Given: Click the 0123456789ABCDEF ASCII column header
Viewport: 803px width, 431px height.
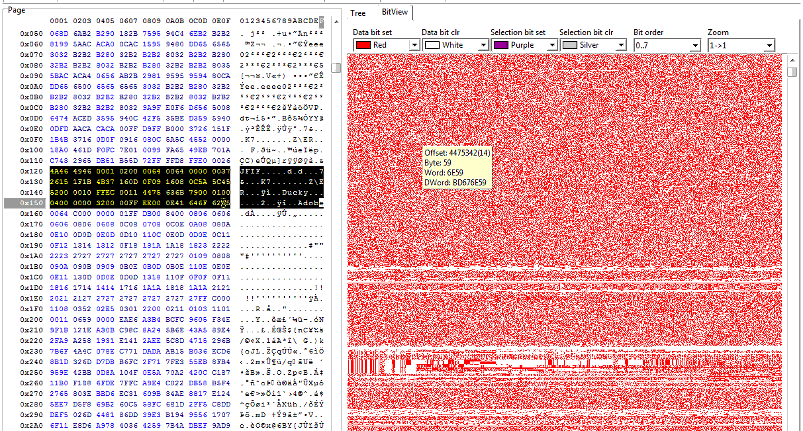Looking at the screenshot, I should (282, 21).
